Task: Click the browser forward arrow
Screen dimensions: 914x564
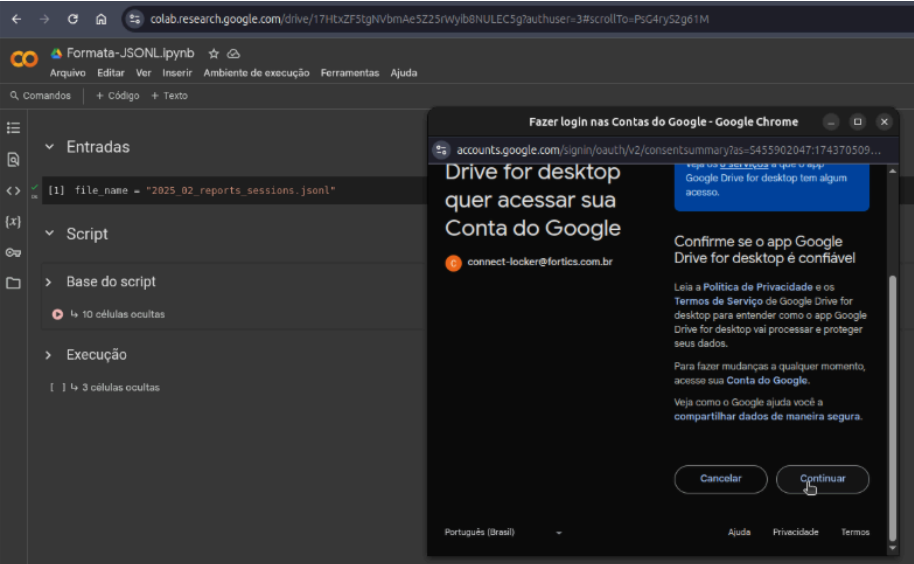Action: point(45,19)
